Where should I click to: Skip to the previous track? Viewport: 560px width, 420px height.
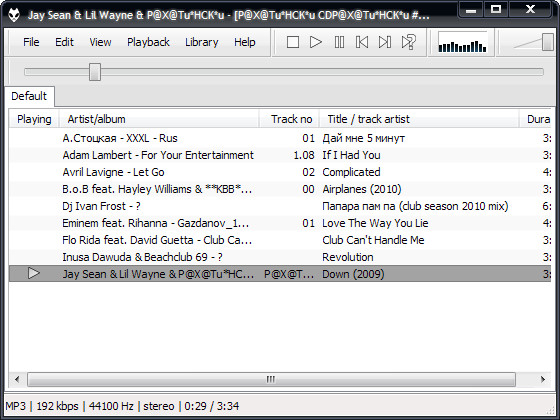(362, 42)
